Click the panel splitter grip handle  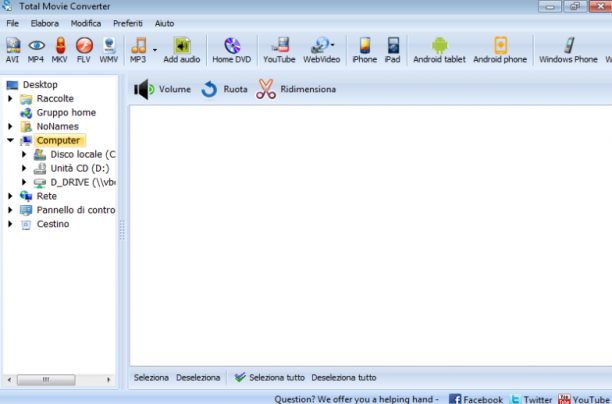[122, 230]
